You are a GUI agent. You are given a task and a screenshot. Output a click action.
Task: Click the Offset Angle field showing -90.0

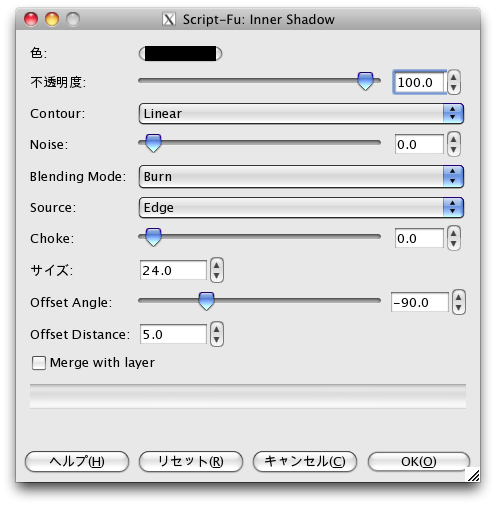pos(420,302)
